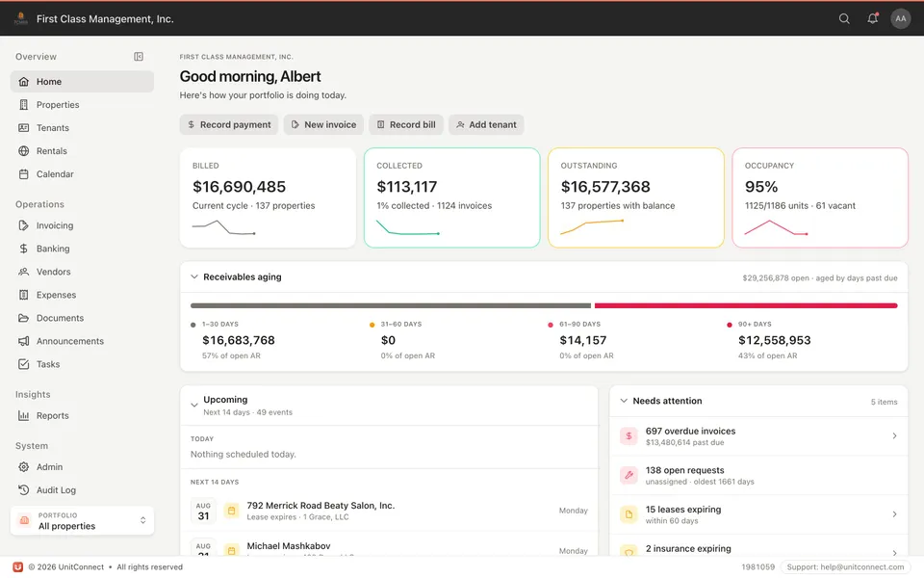Click the Occupancy 95% card
Image resolution: width=924 pixels, height=578 pixels.
click(x=820, y=197)
